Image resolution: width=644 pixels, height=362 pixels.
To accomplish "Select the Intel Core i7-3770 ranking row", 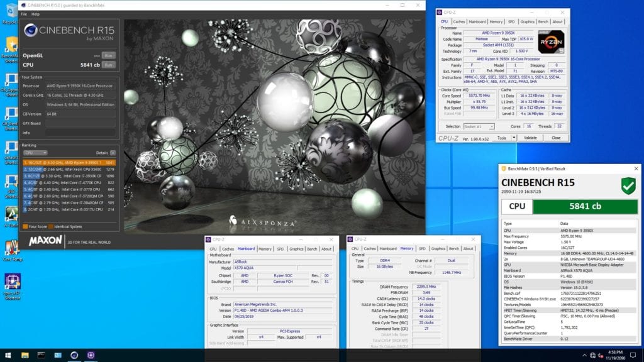I will [69, 189].
